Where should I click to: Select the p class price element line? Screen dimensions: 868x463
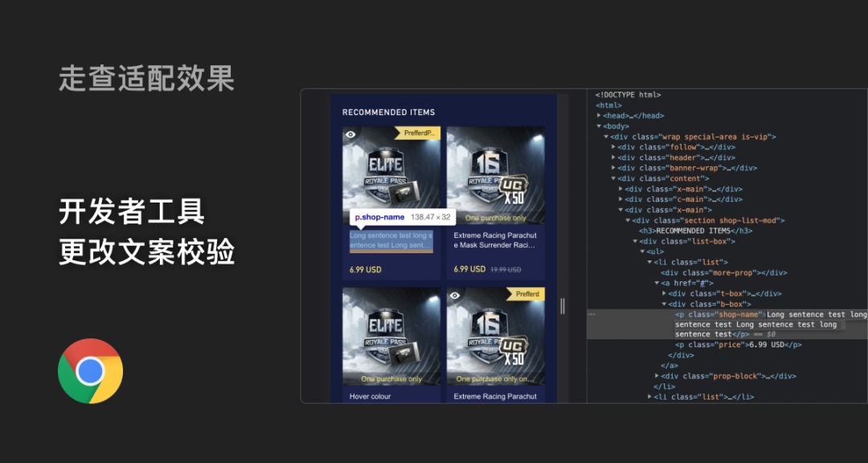[739, 345]
